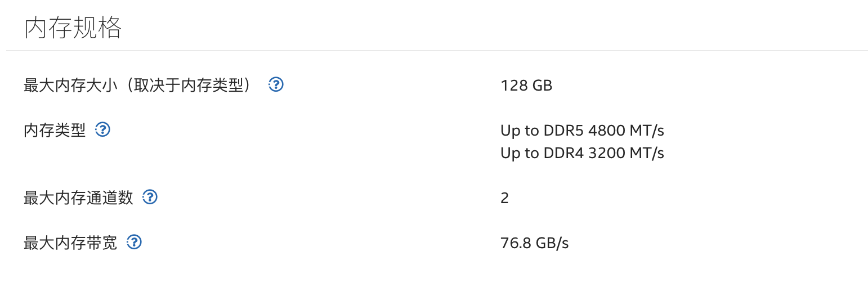Click the word DDR4
Viewport: 868px width, 296px height.
click(563, 153)
